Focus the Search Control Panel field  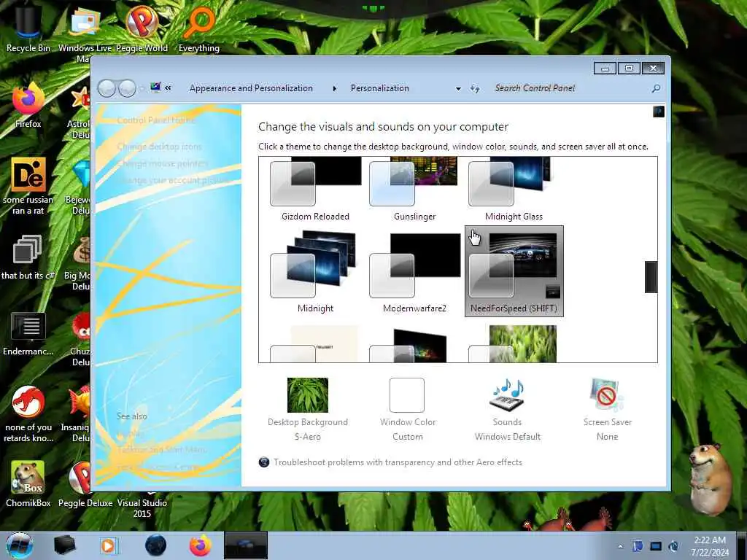tap(569, 88)
